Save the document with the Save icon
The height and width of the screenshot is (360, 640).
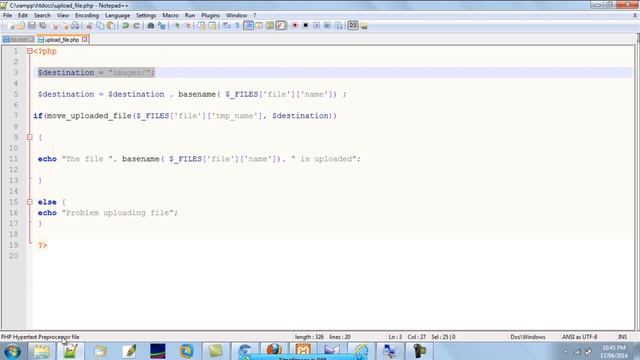click(x=31, y=26)
